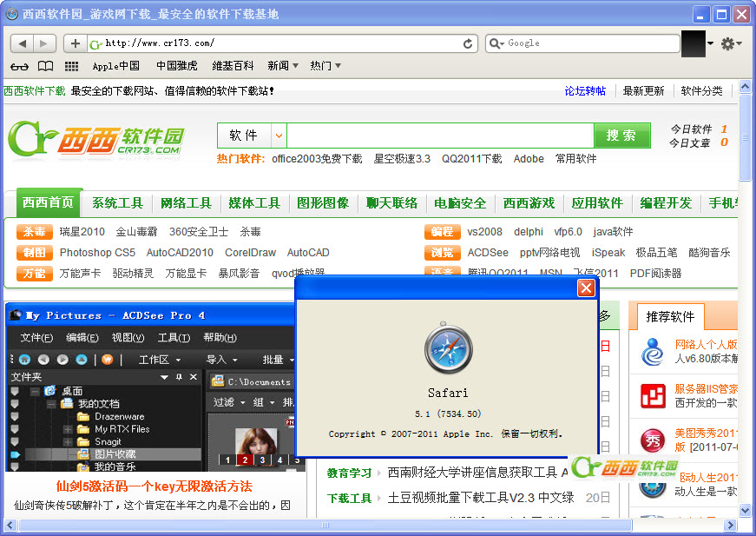
Task: Click the Safari compass icon in dialog
Action: tap(448, 348)
